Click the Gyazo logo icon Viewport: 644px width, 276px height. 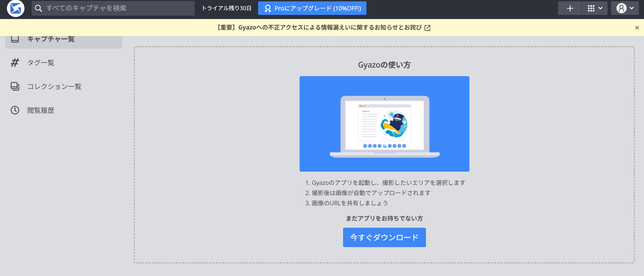click(16, 8)
